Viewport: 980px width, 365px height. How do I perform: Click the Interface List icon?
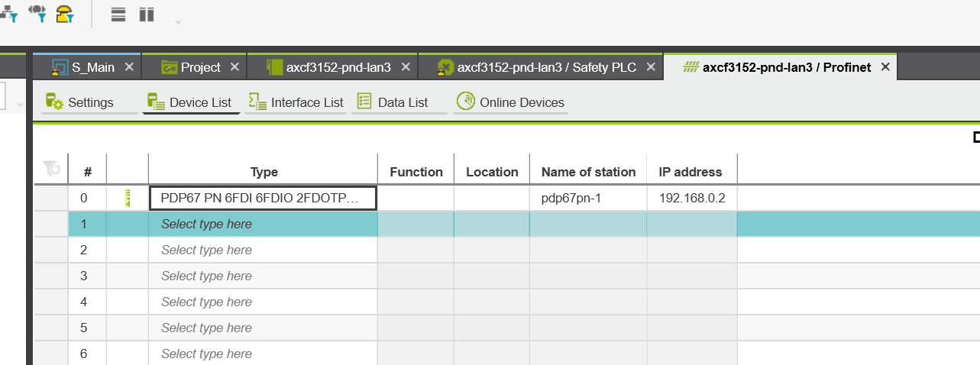point(257,102)
